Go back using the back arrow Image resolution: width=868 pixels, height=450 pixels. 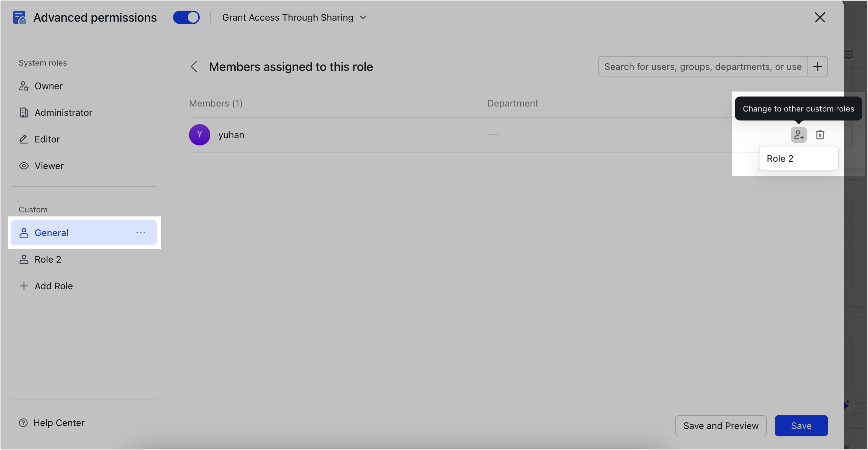click(194, 67)
